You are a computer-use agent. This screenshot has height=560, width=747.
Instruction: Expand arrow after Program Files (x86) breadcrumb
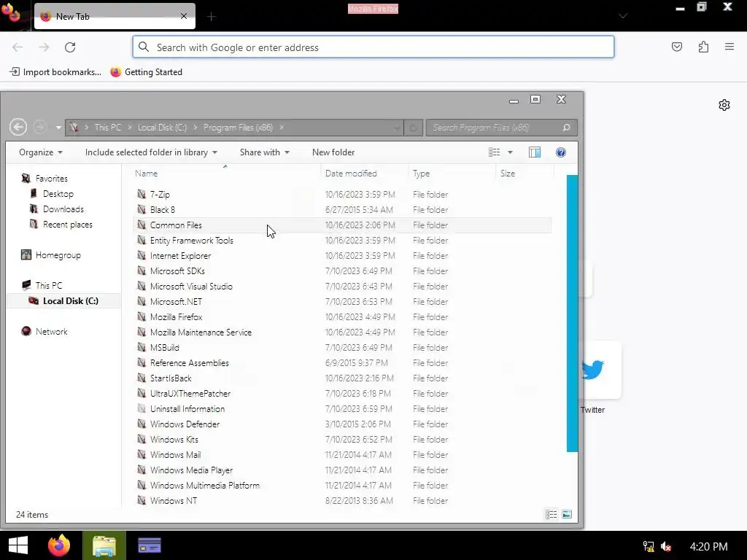(282, 128)
